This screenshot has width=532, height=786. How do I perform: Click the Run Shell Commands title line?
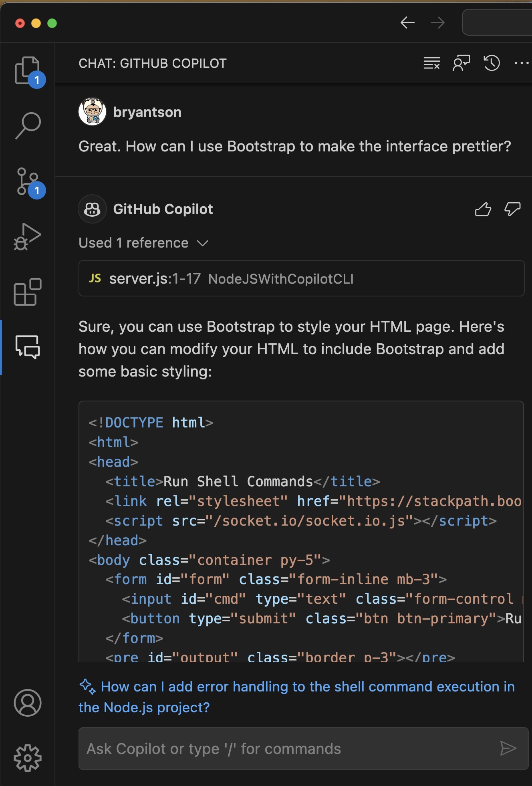click(242, 481)
